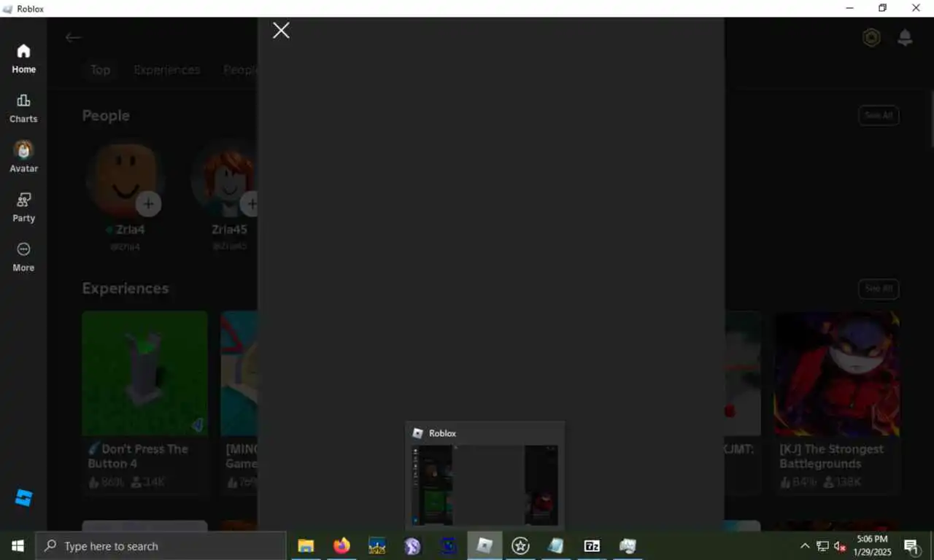Open the Avatar page from the sidebar

(x=23, y=157)
